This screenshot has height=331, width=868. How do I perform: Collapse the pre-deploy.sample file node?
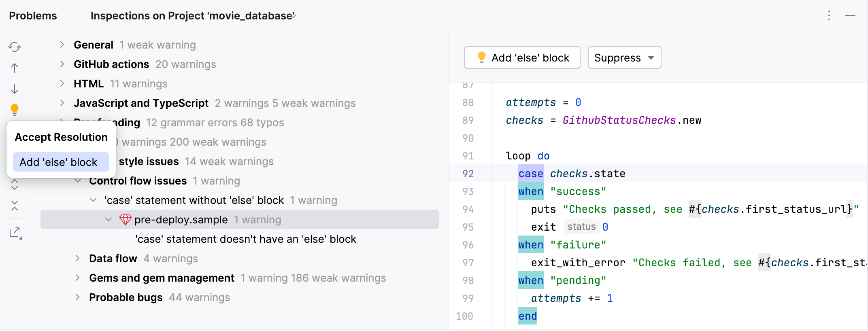[x=108, y=219]
